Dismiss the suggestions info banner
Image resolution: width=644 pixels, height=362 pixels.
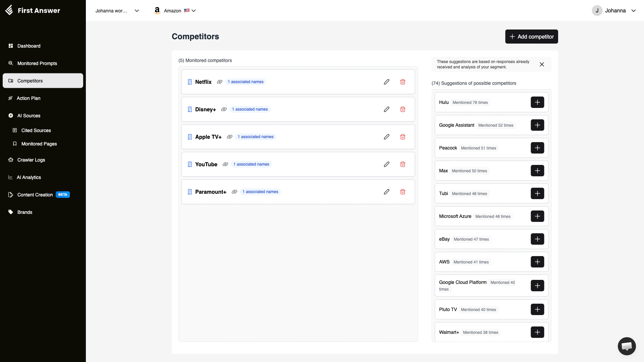542,64
